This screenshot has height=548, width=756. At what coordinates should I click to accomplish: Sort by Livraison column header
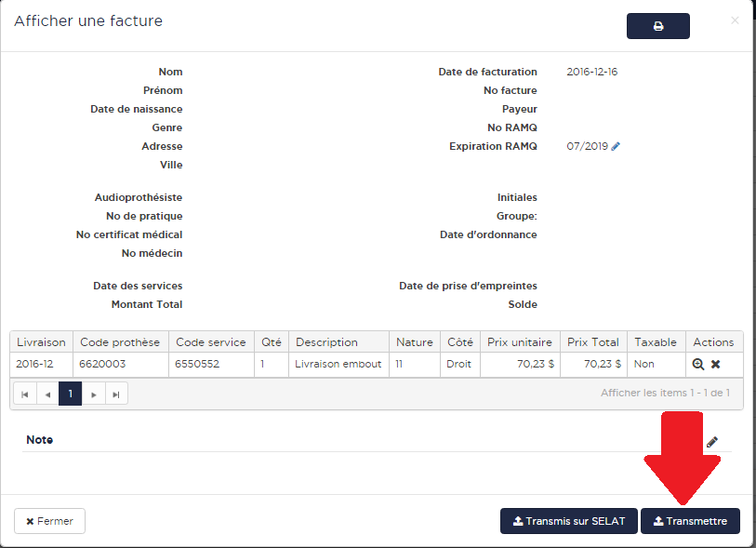coord(41,342)
